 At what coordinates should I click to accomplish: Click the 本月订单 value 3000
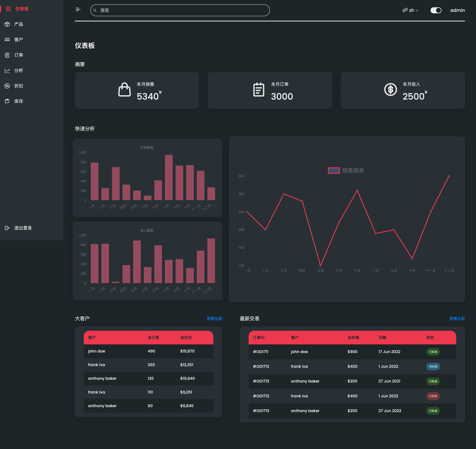pyautogui.click(x=282, y=96)
